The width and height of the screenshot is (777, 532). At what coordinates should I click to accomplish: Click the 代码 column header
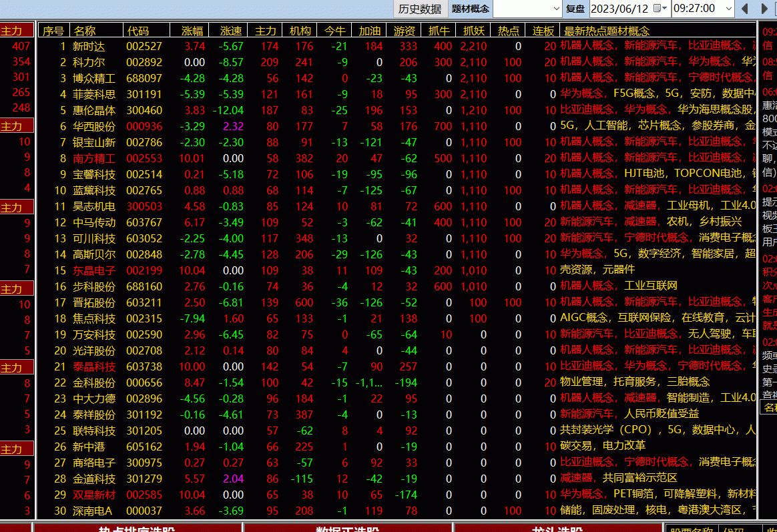point(146,31)
